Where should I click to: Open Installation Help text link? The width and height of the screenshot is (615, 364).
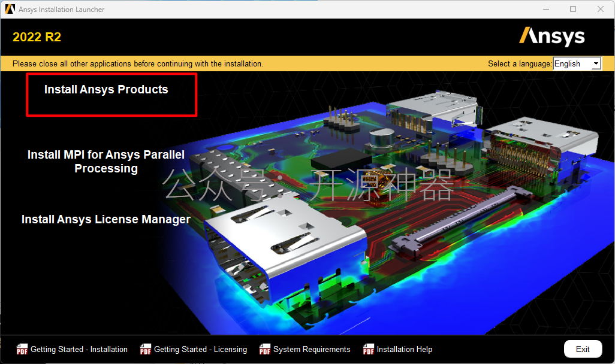point(405,349)
